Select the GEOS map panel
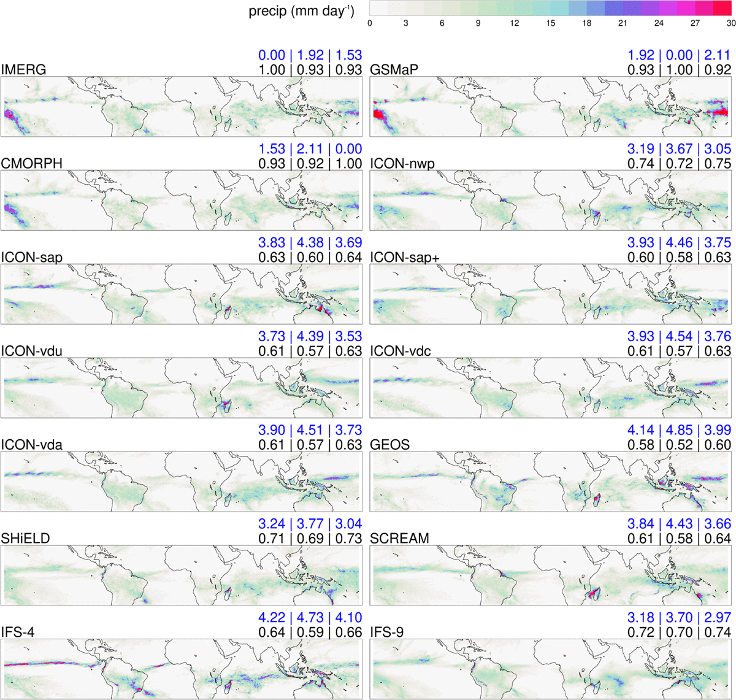Screen dimensions: 736x700 coord(551,482)
